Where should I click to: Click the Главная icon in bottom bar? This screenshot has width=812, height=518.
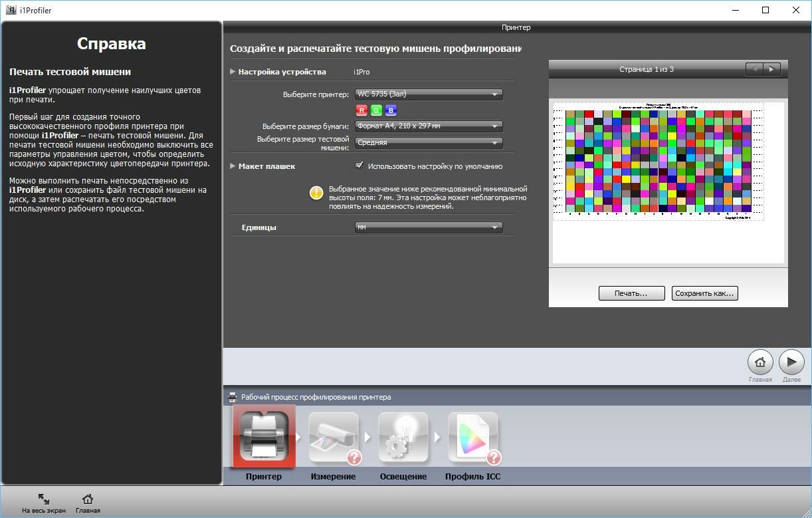87,499
